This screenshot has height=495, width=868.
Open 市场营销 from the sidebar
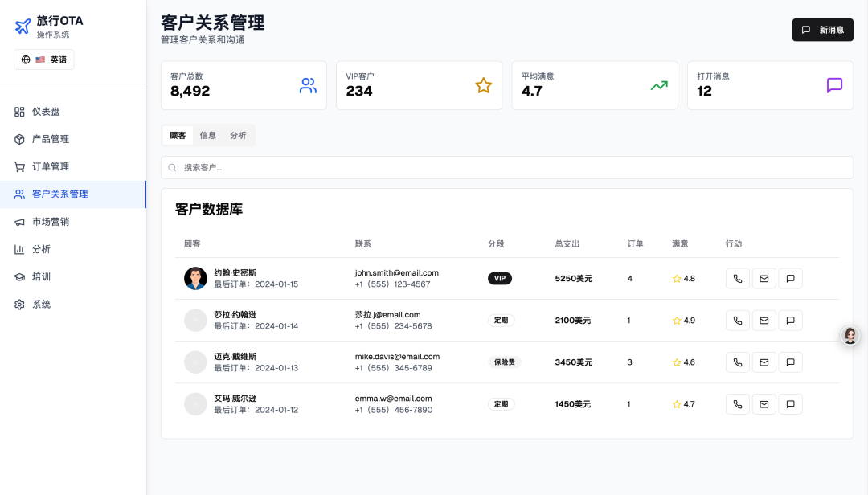coord(50,222)
